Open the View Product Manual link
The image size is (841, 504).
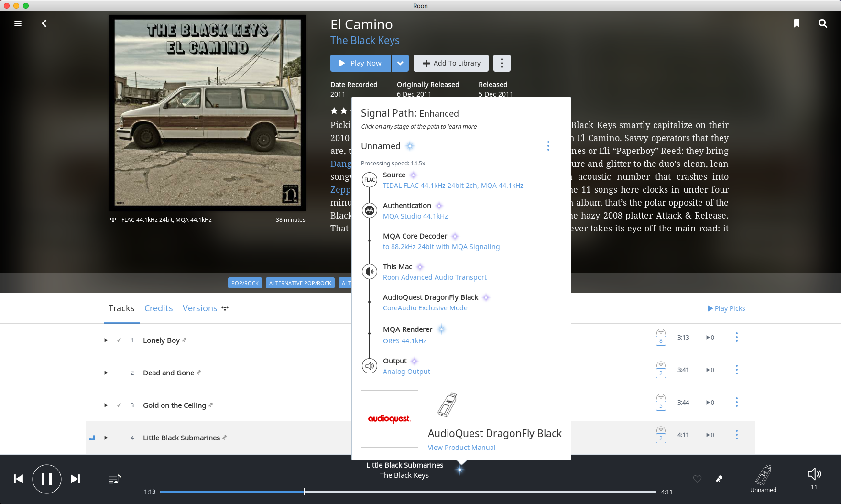(x=461, y=448)
